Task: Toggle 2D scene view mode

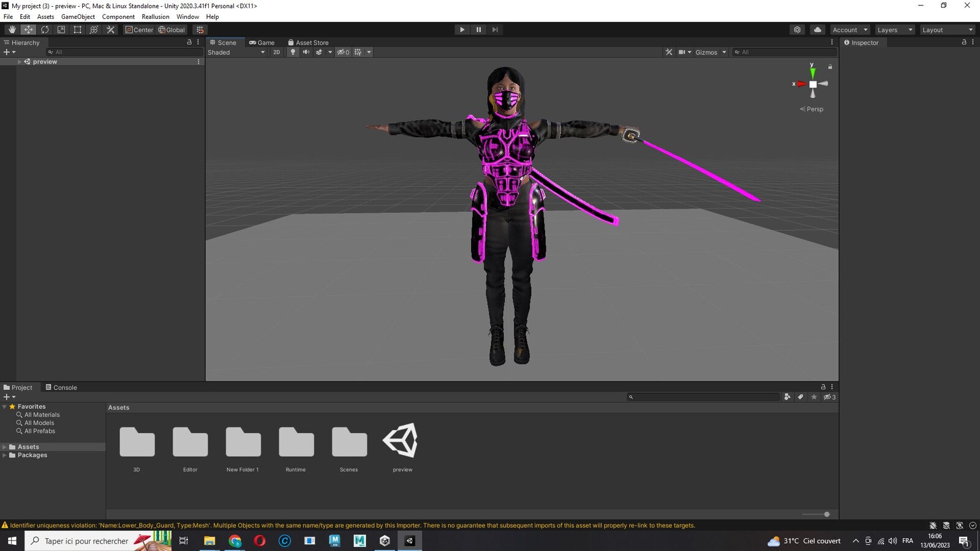Action: click(276, 52)
